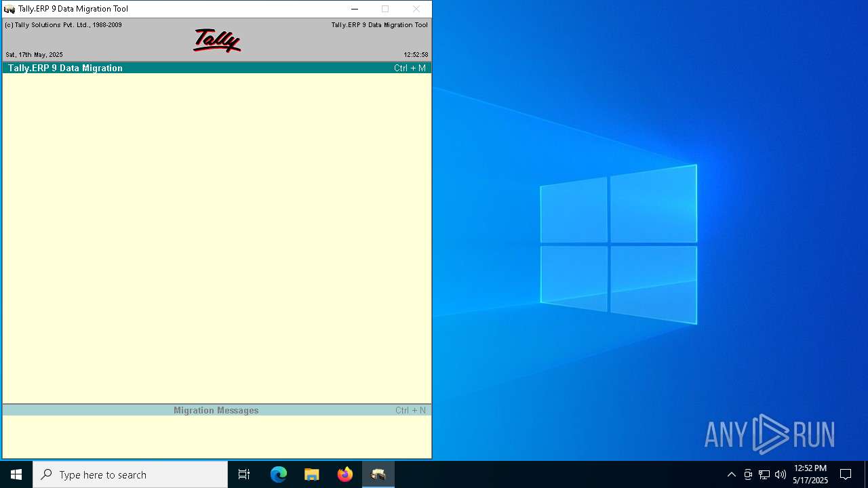The image size is (868, 488).
Task: Open the Windows Start menu
Action: pos(16,474)
